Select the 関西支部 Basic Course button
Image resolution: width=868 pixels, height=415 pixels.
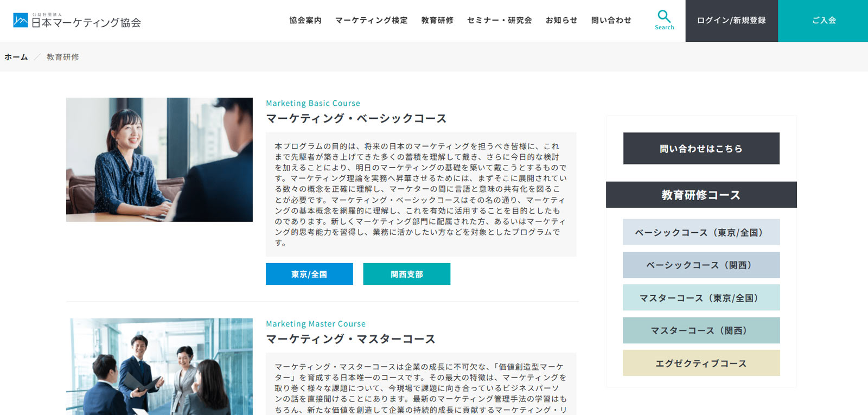407,274
